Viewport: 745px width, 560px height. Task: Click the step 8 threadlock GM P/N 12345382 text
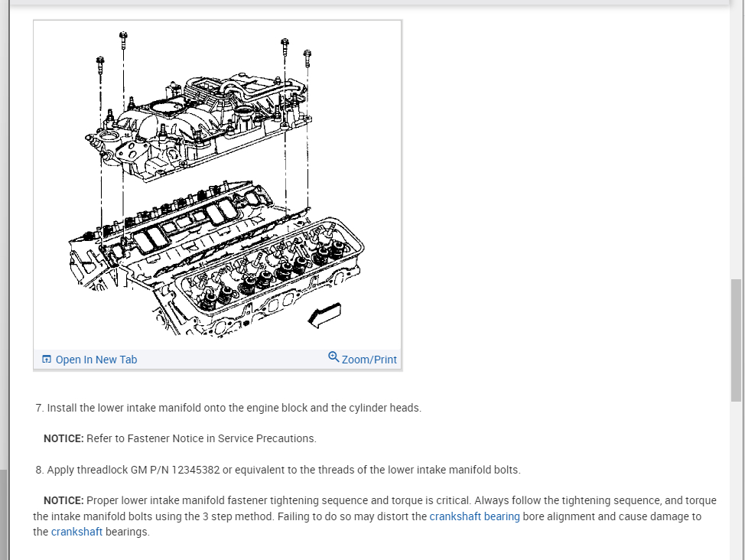(278, 470)
